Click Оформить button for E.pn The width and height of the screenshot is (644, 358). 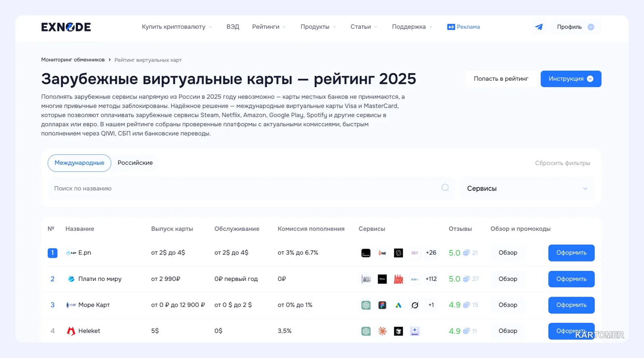click(x=571, y=253)
